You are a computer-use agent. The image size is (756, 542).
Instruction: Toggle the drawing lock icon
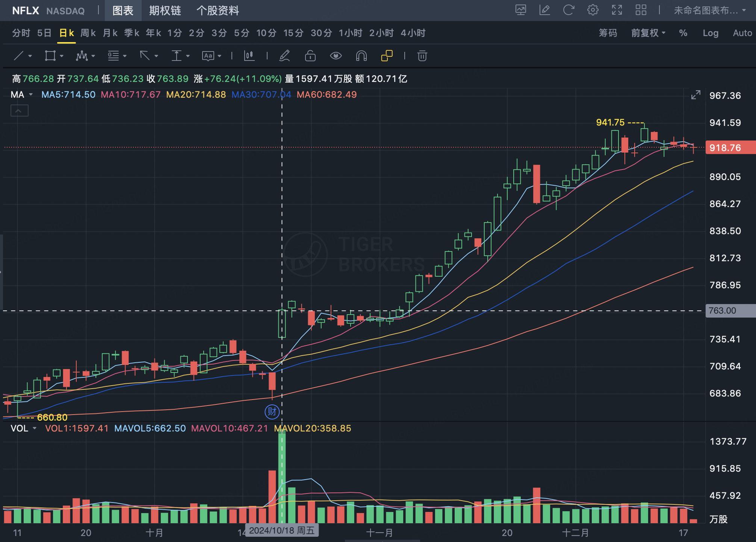pos(310,56)
